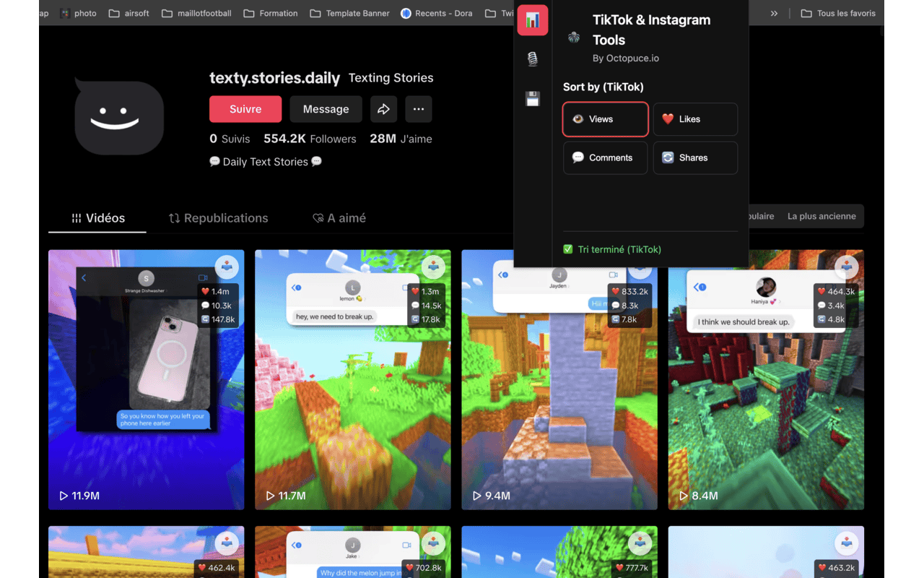Click the By Octopuce.io credit text
The width and height of the screenshot is (924, 578).
coord(626,58)
